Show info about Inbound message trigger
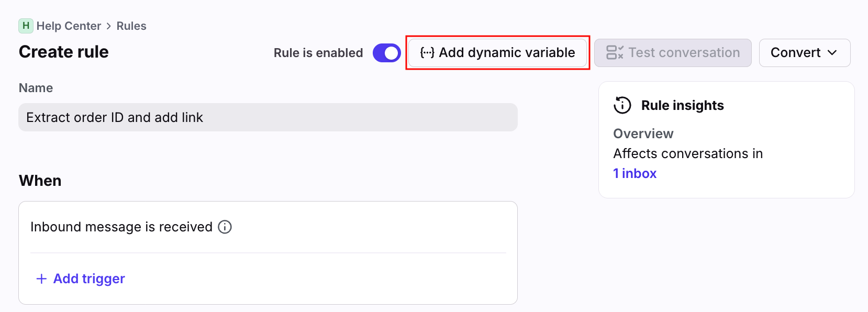868x312 pixels. coord(225,227)
